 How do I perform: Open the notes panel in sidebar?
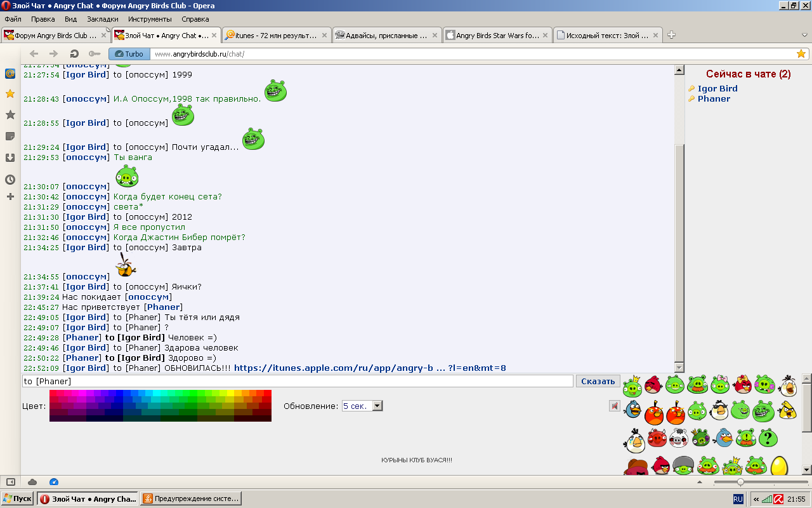click(x=10, y=136)
